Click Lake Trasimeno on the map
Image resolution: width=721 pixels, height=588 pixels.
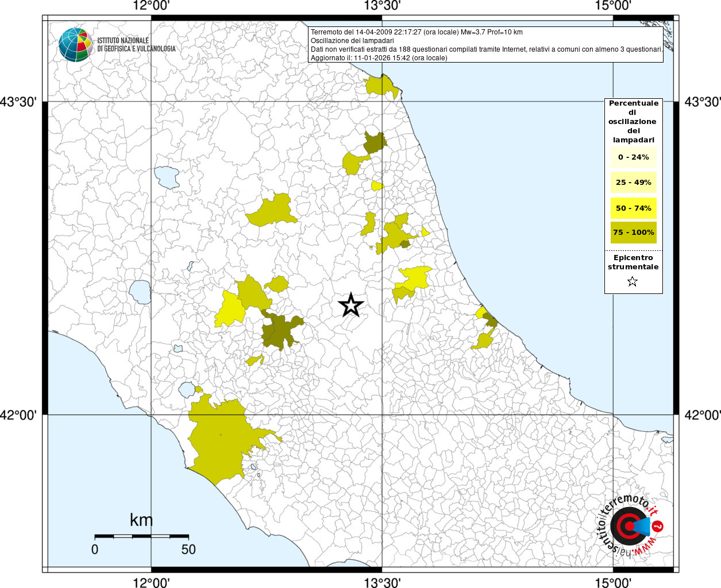[x=167, y=177]
